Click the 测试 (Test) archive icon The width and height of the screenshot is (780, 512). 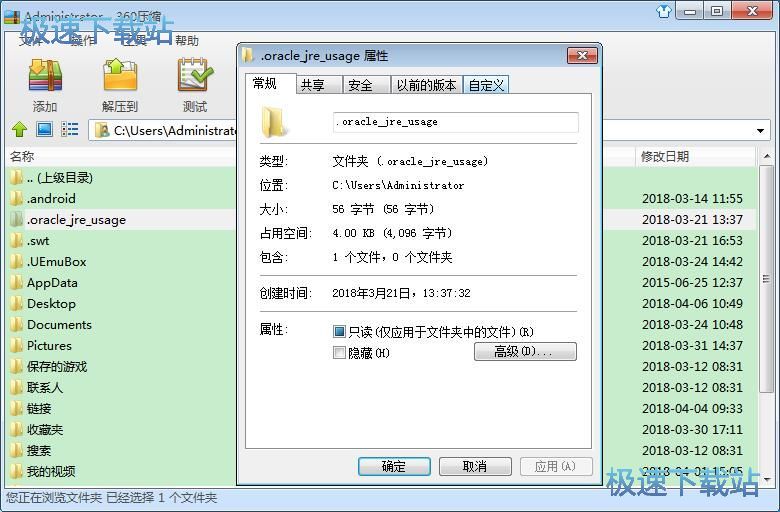(x=195, y=76)
